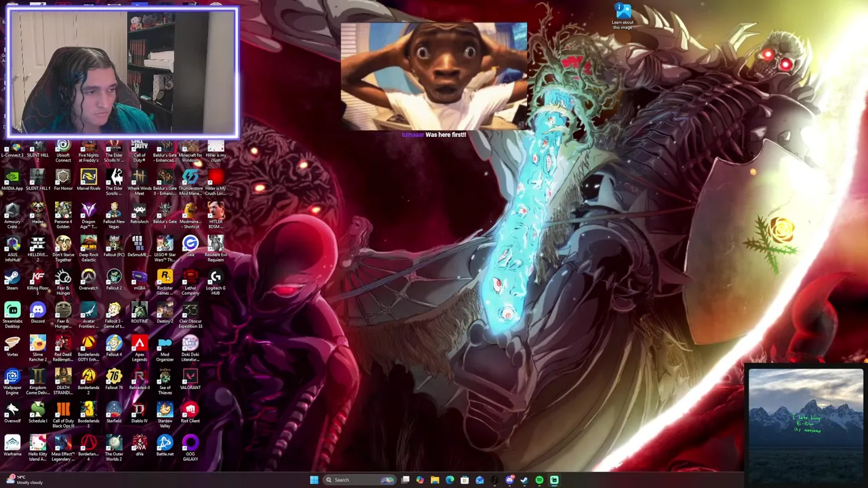The width and height of the screenshot is (868, 488).
Task: Select the Hello Kitty Island Adventure icon
Action: (37, 449)
